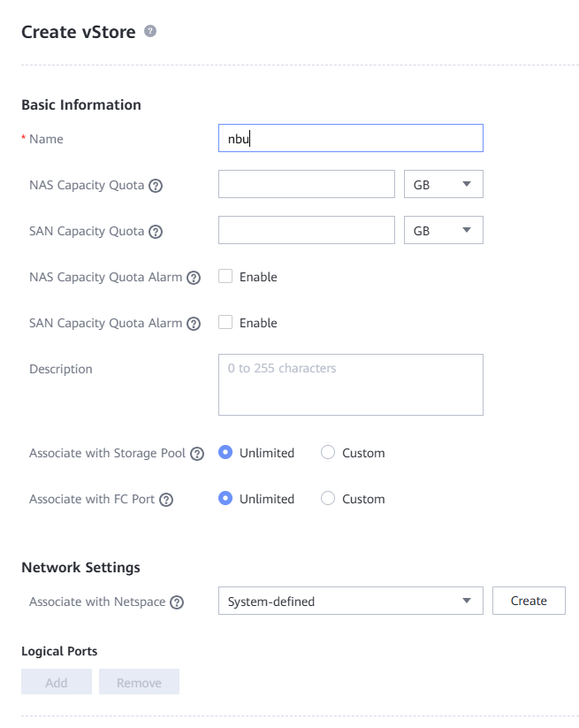Expand the System-defined netspace dropdown
579x728 pixels.
[x=351, y=601]
